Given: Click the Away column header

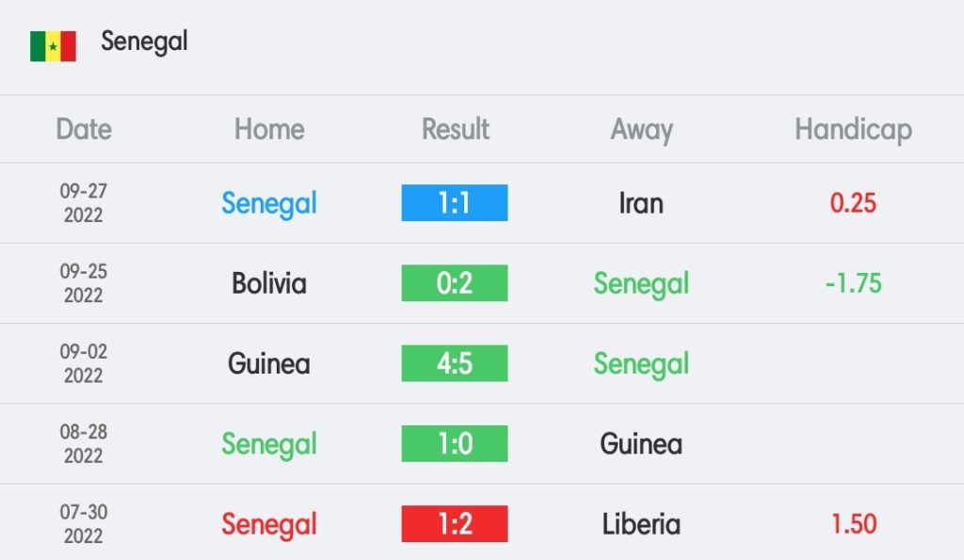Looking at the screenshot, I should (641, 130).
